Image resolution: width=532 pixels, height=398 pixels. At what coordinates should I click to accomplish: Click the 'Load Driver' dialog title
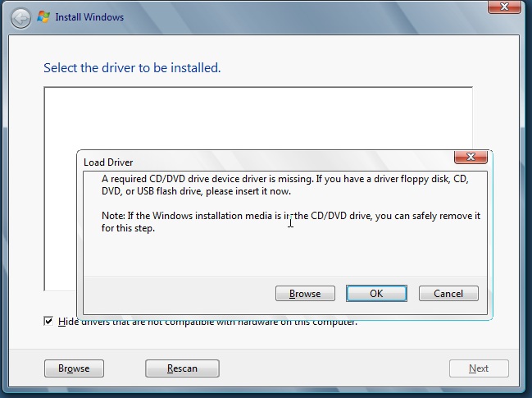[x=108, y=162]
